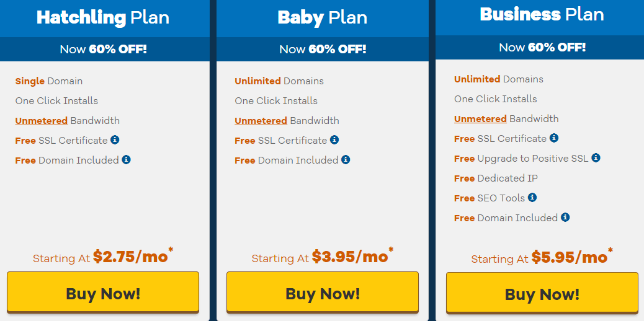Open info icon next to Free SEO Tools

(532, 198)
